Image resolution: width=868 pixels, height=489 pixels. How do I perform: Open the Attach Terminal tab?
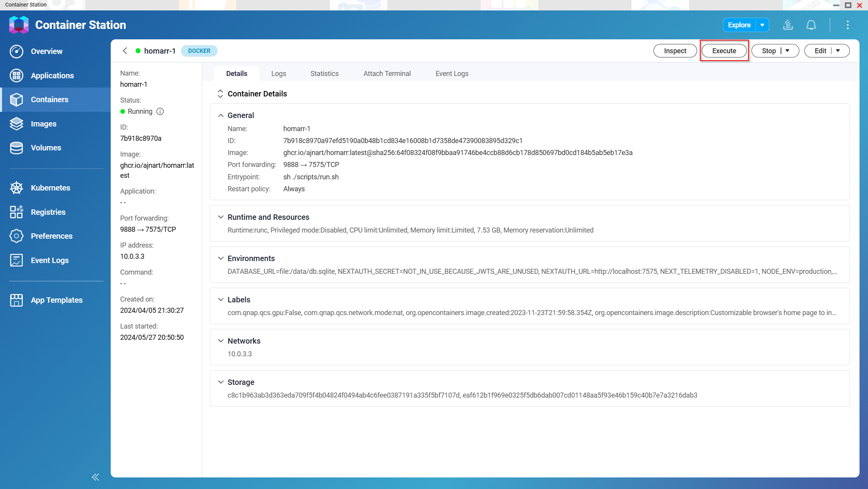pos(387,74)
